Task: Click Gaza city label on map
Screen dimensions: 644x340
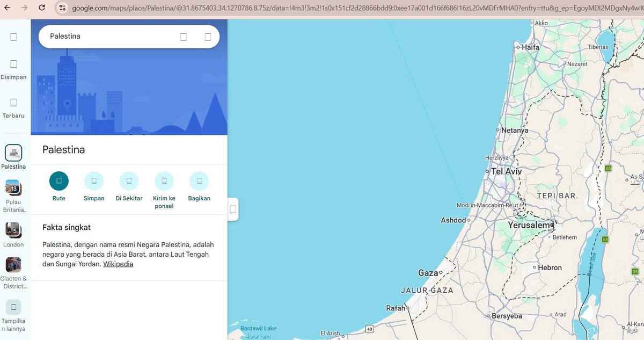Action: pos(428,273)
